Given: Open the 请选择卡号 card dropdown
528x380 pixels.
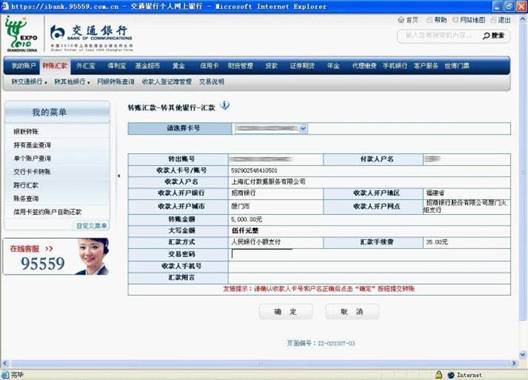Looking at the screenshot, I should coord(271,128).
